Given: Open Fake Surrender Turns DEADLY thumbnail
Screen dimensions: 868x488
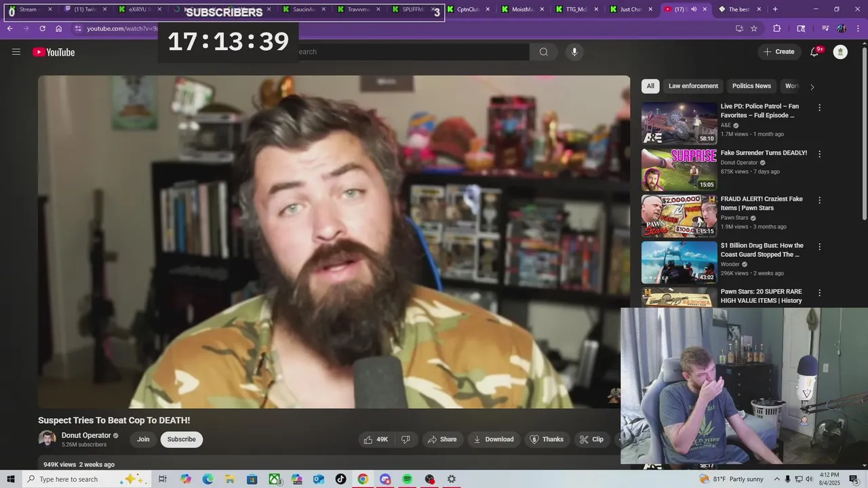Looking at the screenshot, I should (679, 169).
